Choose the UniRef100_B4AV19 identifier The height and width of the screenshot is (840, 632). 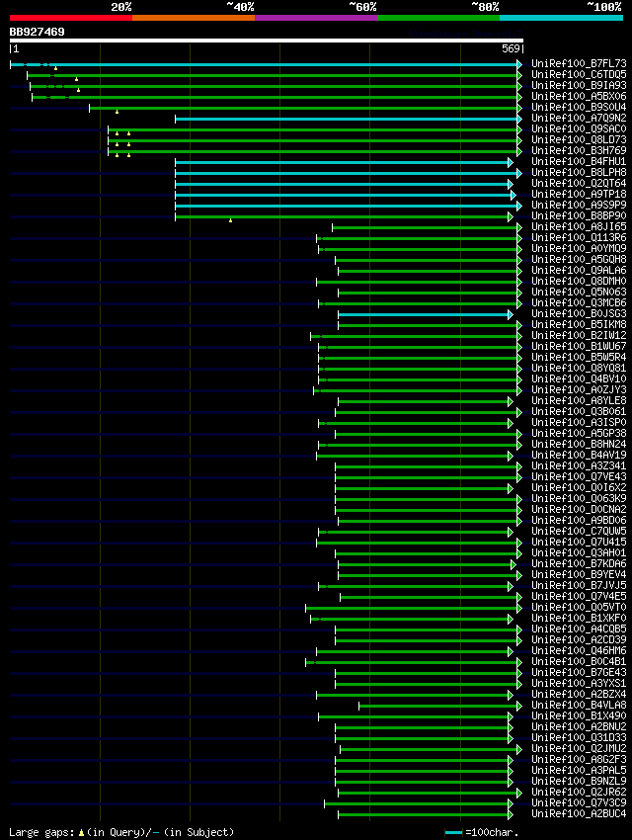[x=579, y=456]
